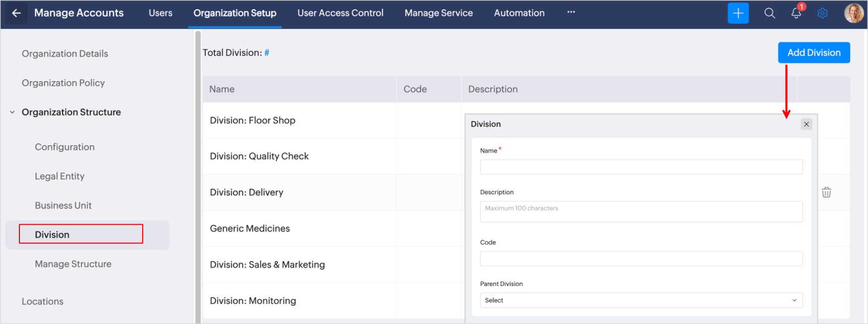Click the back arrow beside Manage Accounts
868x324 pixels.
tap(16, 13)
